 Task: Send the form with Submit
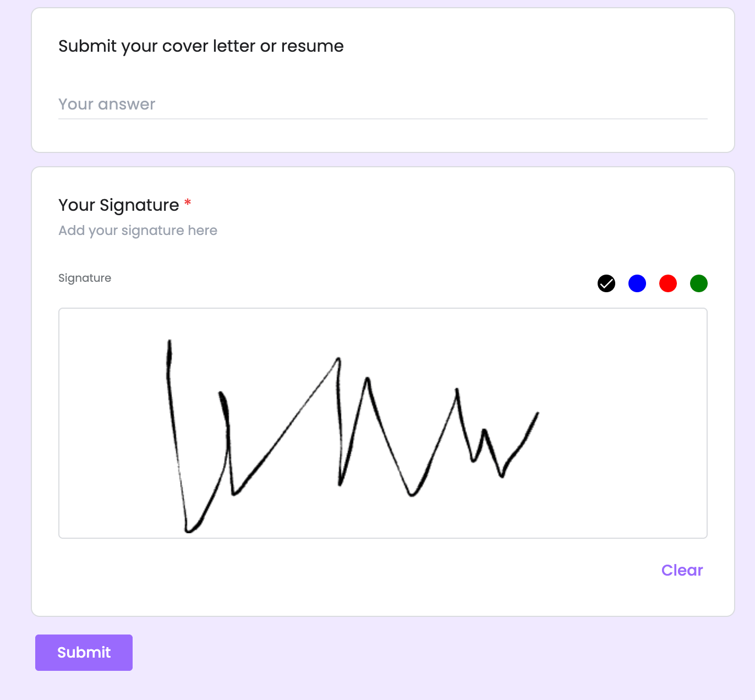(x=84, y=653)
